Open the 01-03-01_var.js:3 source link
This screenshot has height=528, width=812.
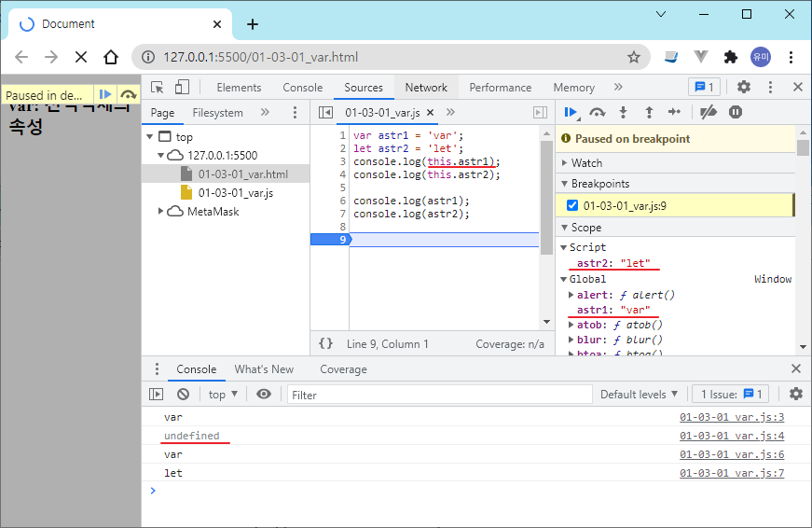tap(731, 418)
